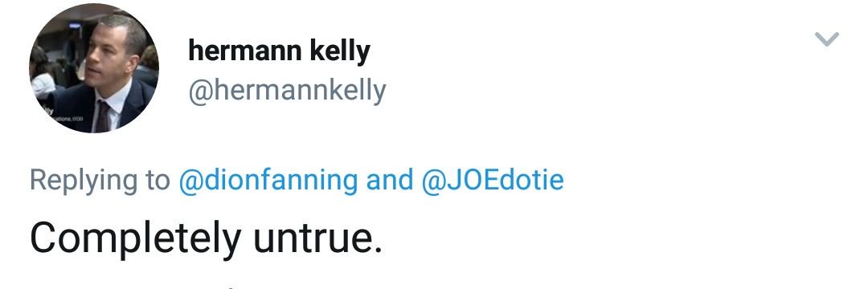
Task: Open hermann kelly's profile picture
Action: [94, 68]
